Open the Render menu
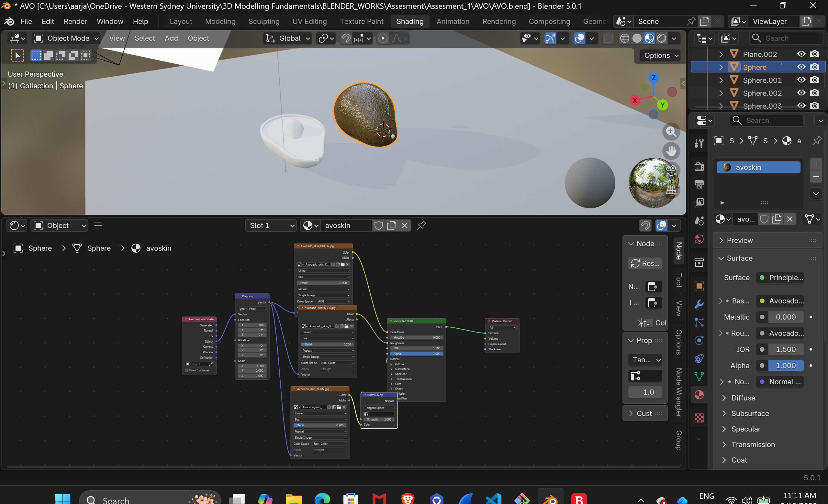Viewport: 828px width, 504px height. [x=75, y=21]
